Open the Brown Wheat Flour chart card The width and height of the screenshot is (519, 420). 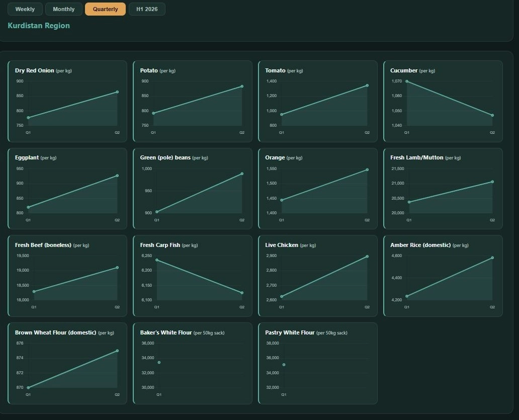pos(67,363)
